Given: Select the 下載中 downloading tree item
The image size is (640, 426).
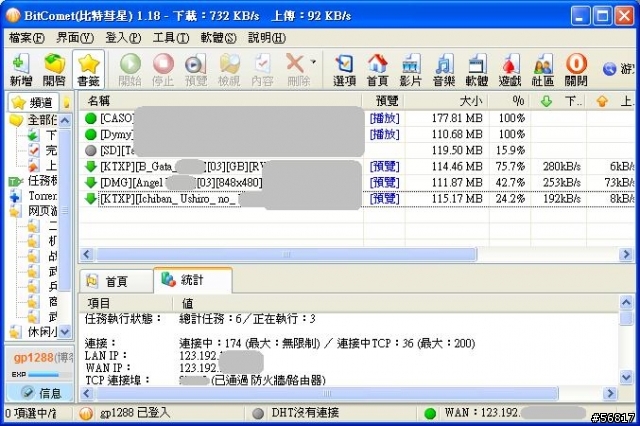Looking at the screenshot, I should [43, 135].
